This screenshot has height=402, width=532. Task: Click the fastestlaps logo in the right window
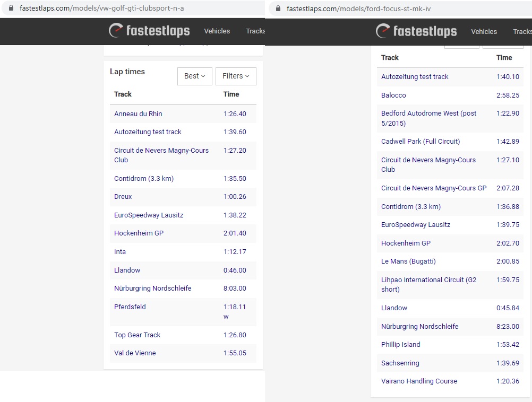[x=416, y=31]
